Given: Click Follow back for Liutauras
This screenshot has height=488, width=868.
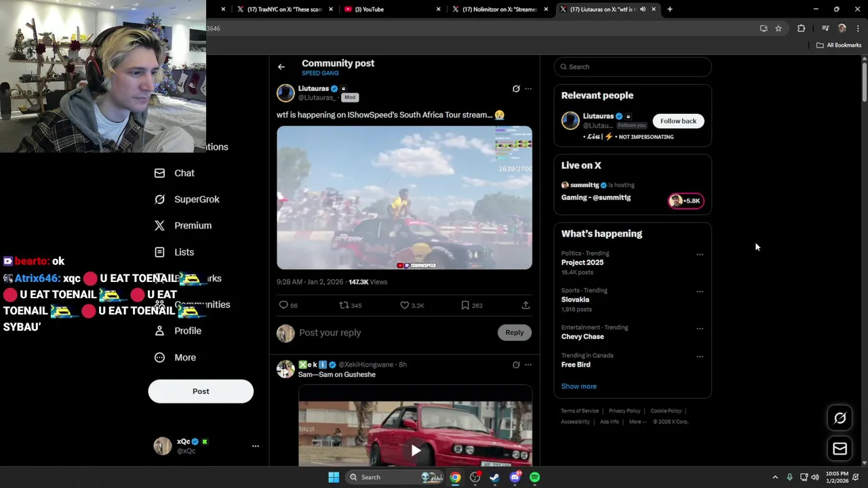Looking at the screenshot, I should 678,121.
